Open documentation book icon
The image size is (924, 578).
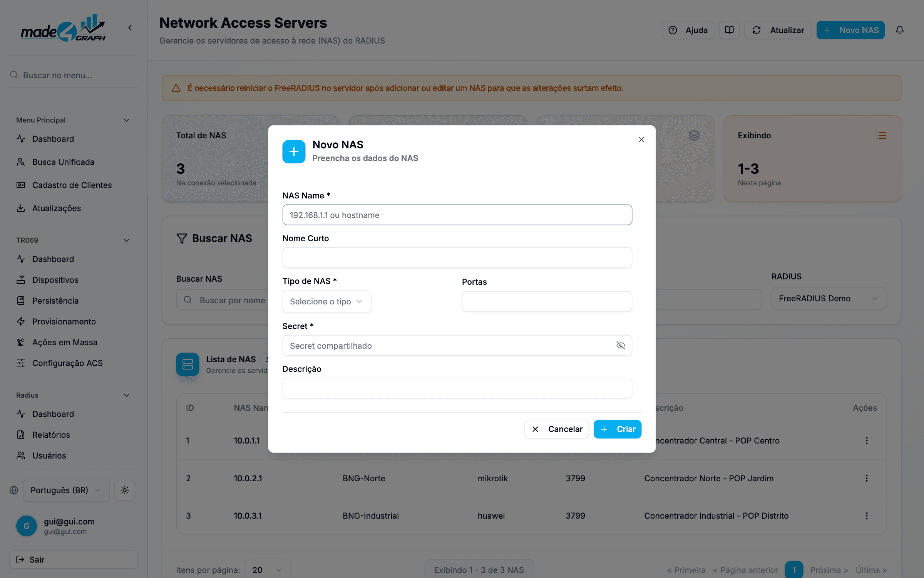coord(729,30)
